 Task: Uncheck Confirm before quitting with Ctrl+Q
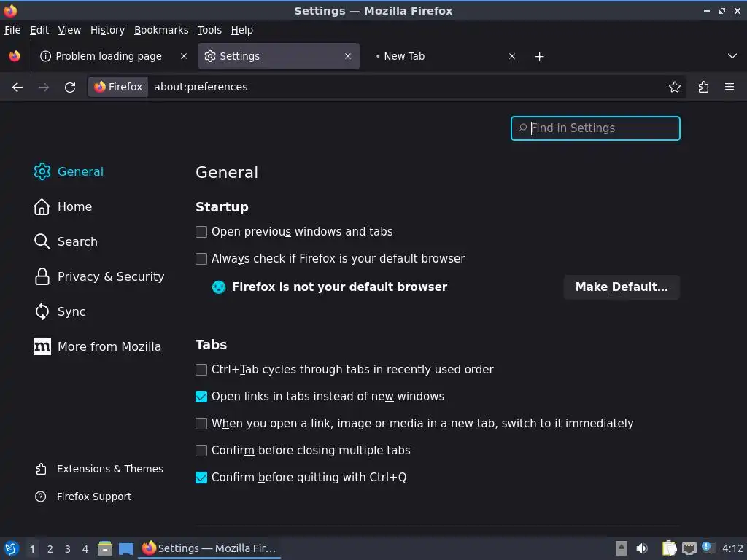coord(201,477)
